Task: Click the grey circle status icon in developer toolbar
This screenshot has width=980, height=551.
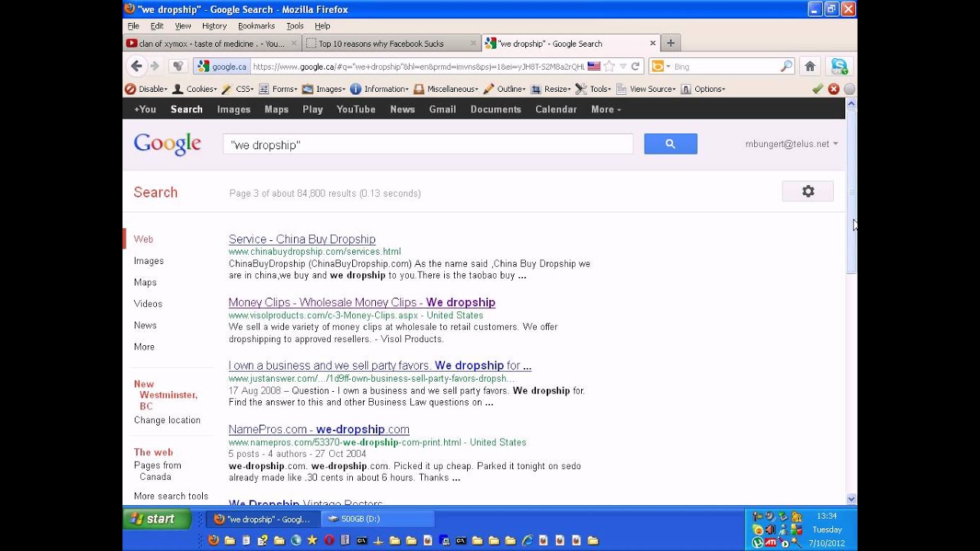Action: (x=849, y=89)
